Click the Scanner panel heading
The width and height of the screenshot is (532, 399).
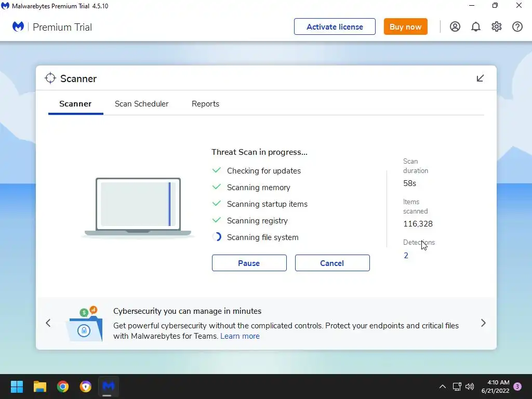(x=78, y=78)
